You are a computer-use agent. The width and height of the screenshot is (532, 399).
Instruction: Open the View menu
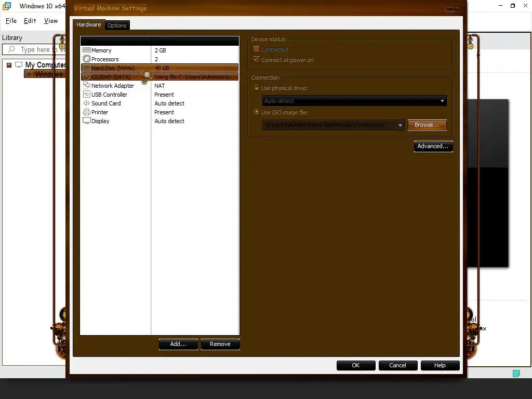51,21
